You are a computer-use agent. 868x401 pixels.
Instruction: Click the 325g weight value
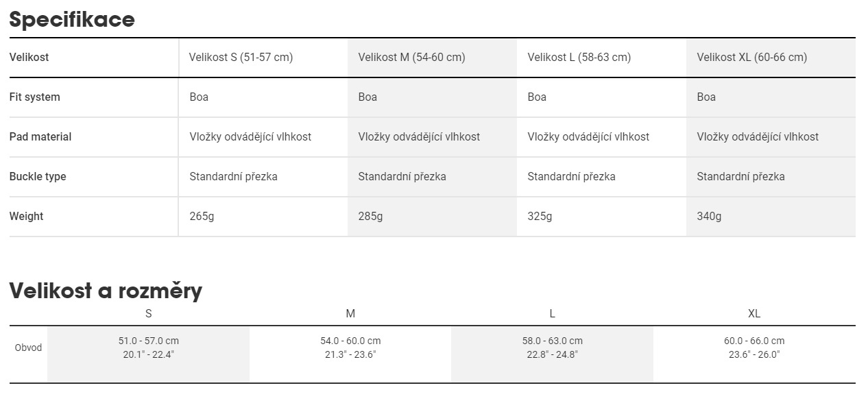pos(540,217)
